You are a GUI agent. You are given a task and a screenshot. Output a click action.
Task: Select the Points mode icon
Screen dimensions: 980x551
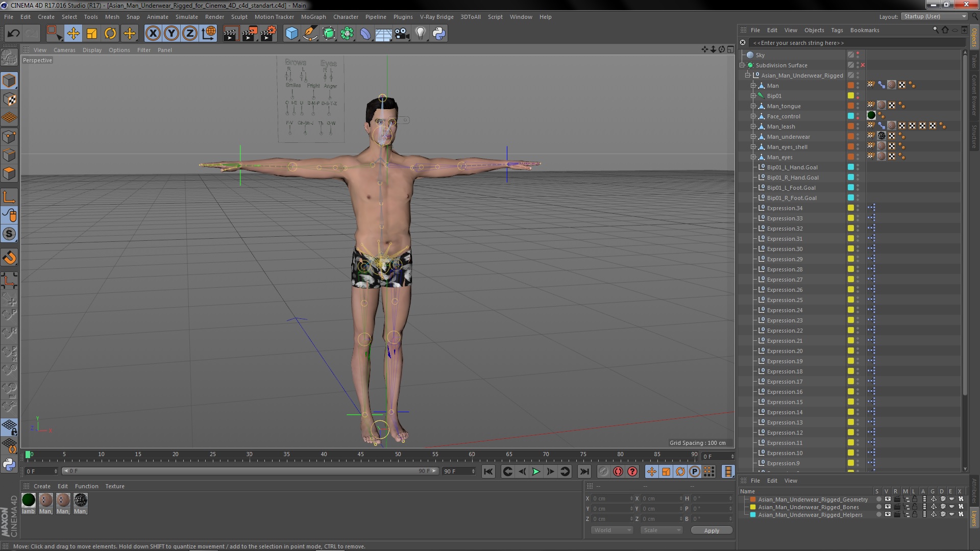point(9,137)
